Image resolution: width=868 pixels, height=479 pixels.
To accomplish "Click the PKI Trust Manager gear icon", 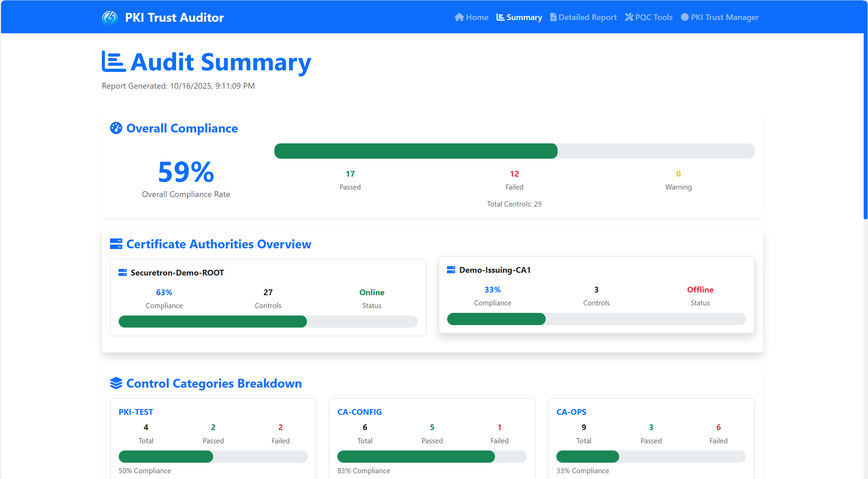I will [685, 17].
